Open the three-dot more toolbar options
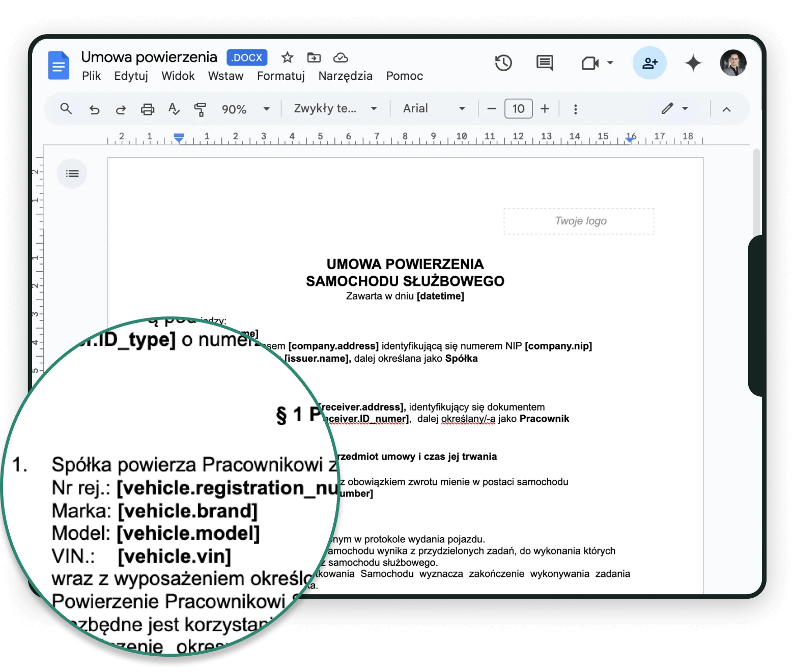This screenshot has width=794, height=672. pyautogui.click(x=576, y=109)
